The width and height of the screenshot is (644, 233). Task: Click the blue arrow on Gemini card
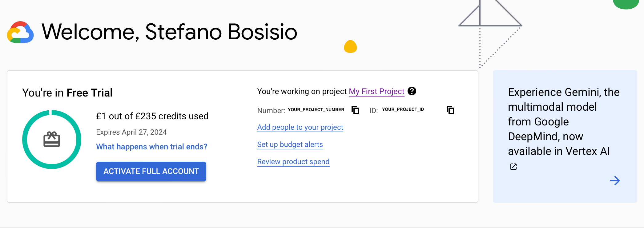pyautogui.click(x=615, y=181)
